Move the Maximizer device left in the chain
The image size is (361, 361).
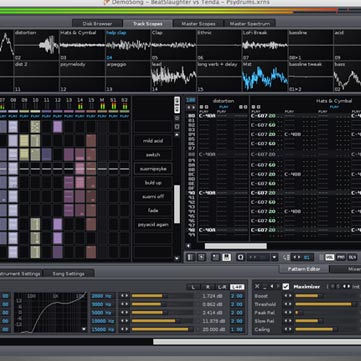tap(272, 286)
